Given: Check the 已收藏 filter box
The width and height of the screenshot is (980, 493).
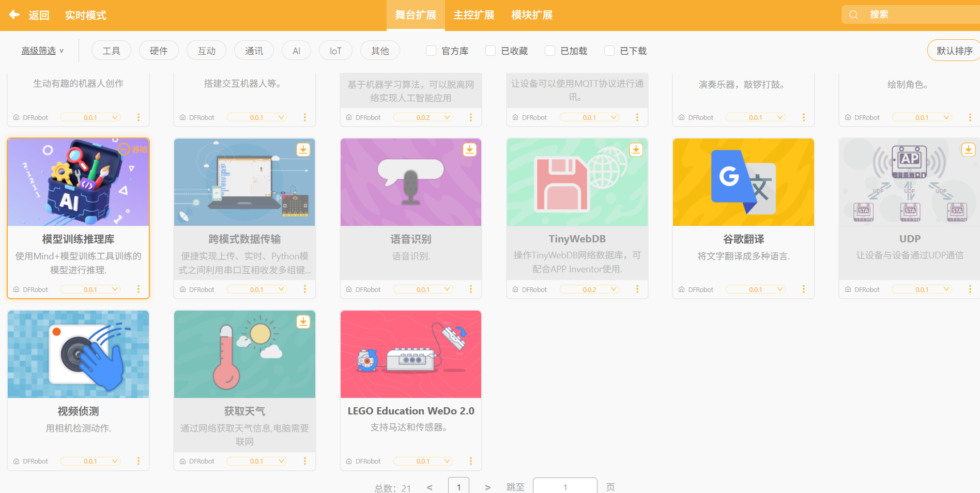Looking at the screenshot, I should pos(491,51).
